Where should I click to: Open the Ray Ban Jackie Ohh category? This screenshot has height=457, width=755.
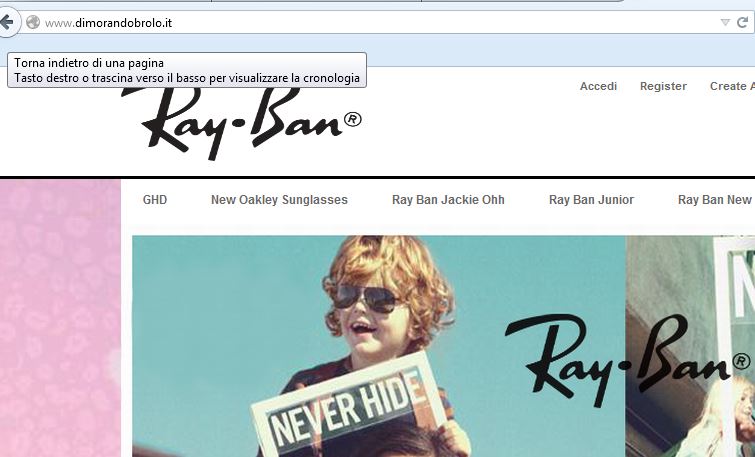[x=448, y=199]
